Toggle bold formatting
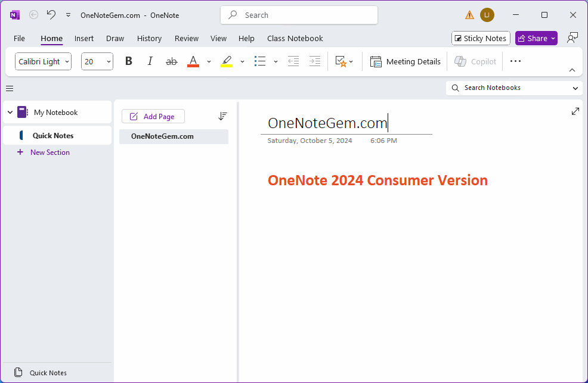Screen dimensions: 588x383 coord(129,61)
